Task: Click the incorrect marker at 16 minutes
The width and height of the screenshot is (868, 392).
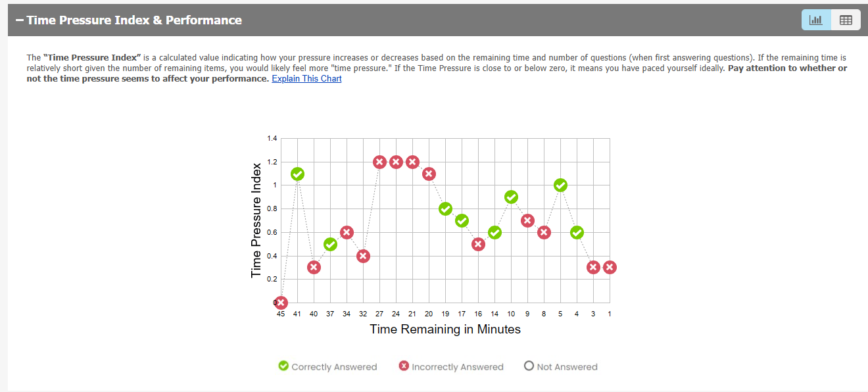Action: point(478,244)
